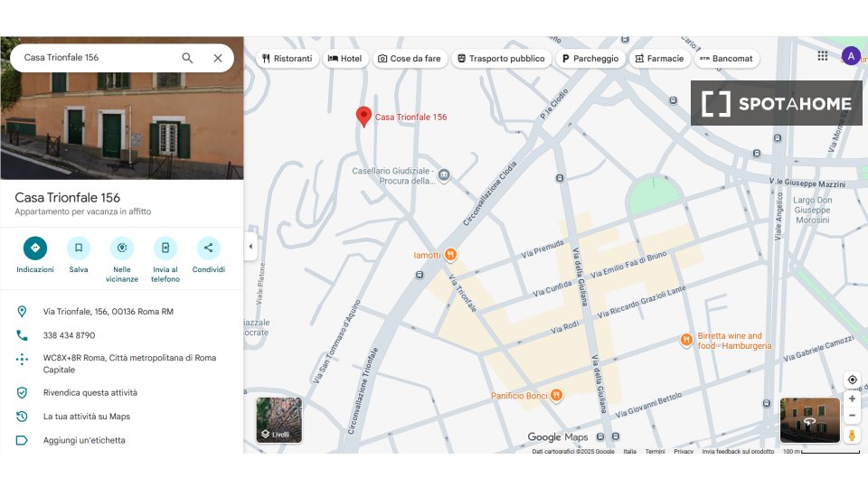Open the Google apps grid icon

(x=822, y=56)
